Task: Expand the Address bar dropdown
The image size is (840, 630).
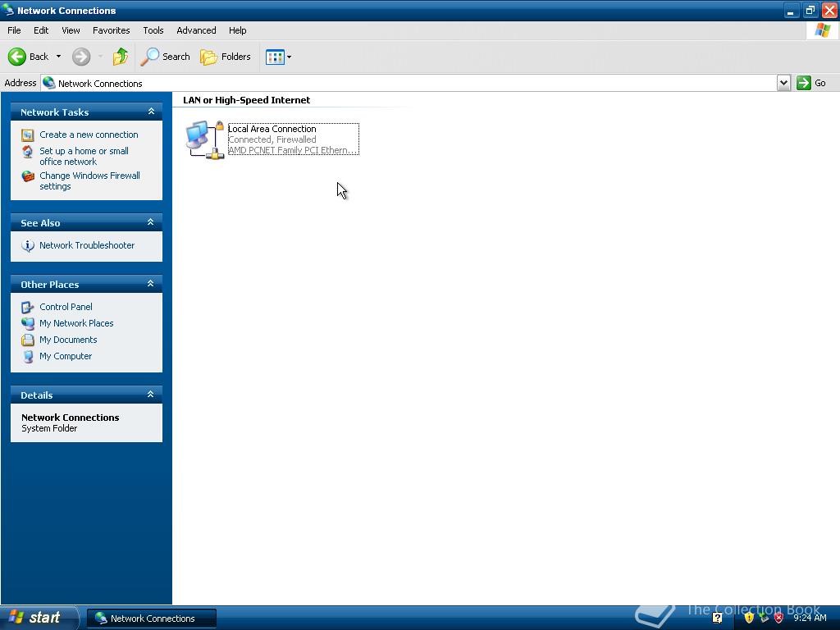Action: click(x=783, y=83)
